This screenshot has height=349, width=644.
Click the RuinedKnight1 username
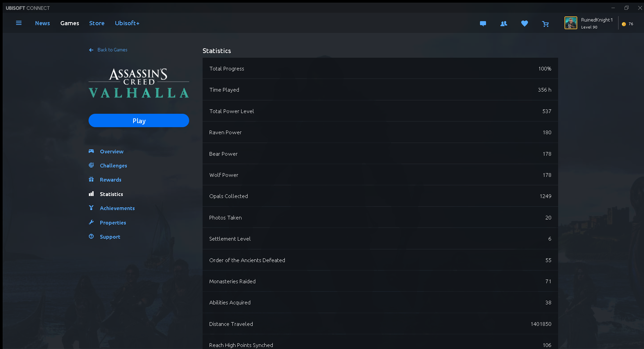point(597,20)
